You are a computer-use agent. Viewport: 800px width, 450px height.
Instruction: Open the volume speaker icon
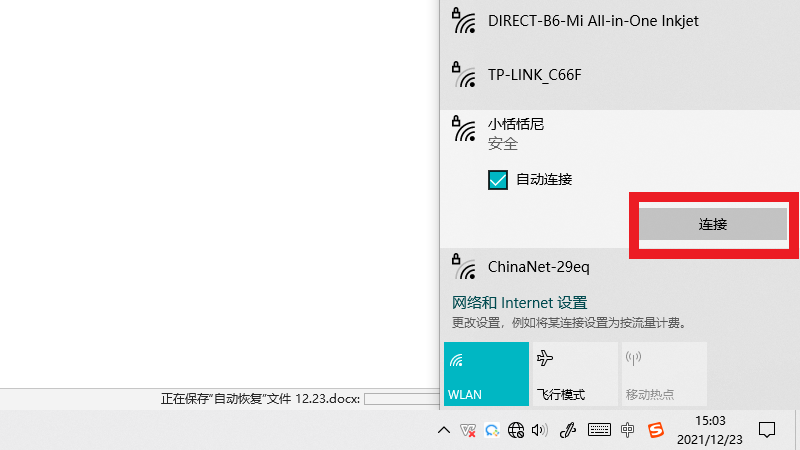click(x=540, y=430)
